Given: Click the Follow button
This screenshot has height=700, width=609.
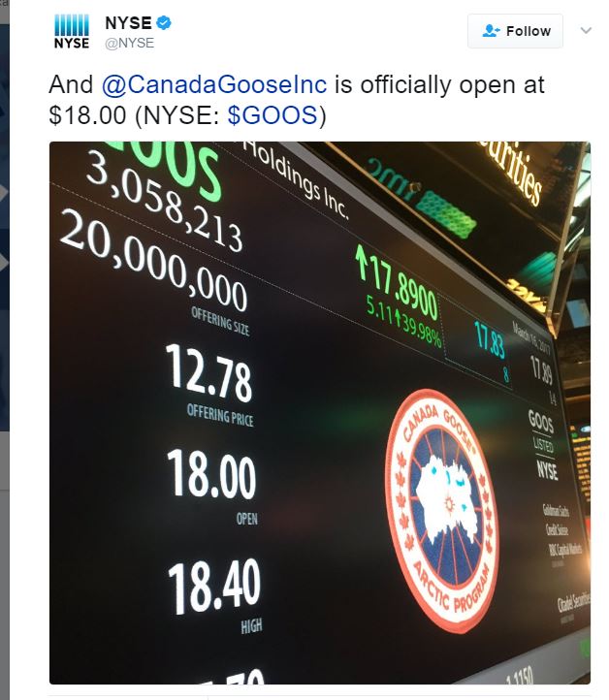Looking at the screenshot, I should coord(515,31).
